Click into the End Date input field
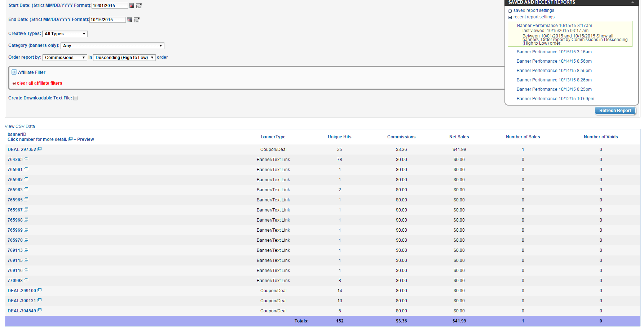The width and height of the screenshot is (644, 330). [107, 20]
